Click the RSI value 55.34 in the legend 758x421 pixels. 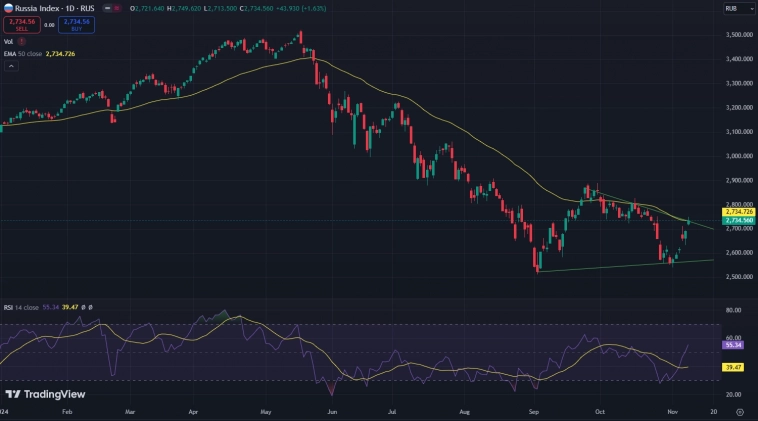coord(50,307)
